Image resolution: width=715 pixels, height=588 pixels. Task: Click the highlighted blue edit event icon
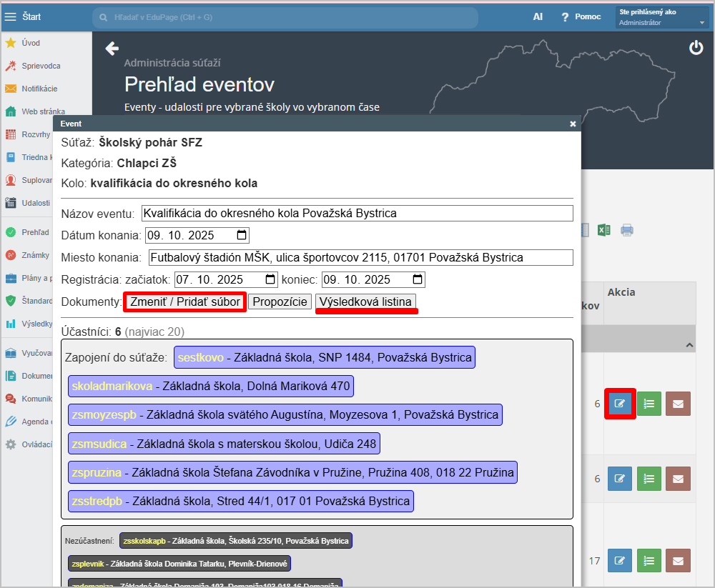(620, 404)
